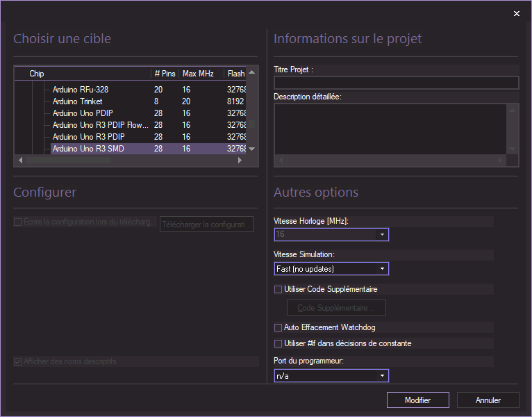Viewport: 532px width, 417px height.
Task: Close the dialog with the X button
Action: [517, 14]
